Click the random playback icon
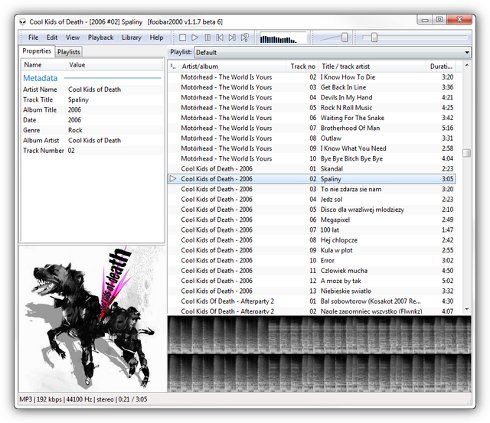Viewport: 490px width, 423px height. [245, 38]
